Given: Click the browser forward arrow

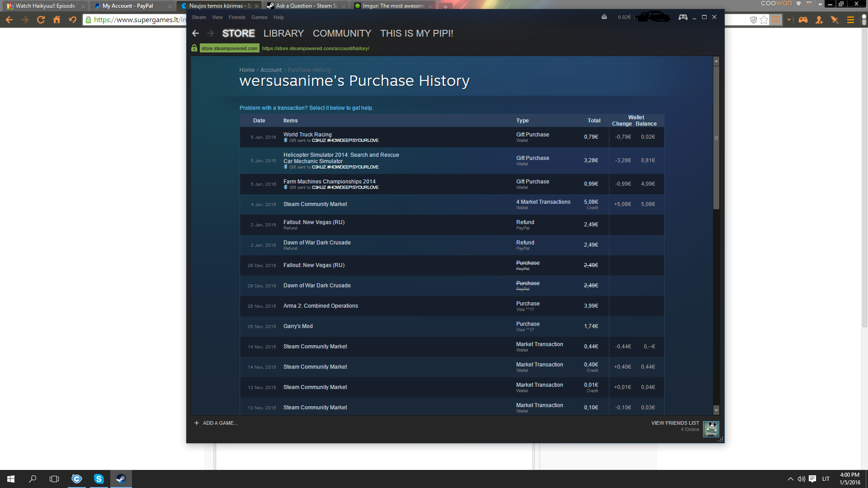Looking at the screenshot, I should tap(25, 19).
